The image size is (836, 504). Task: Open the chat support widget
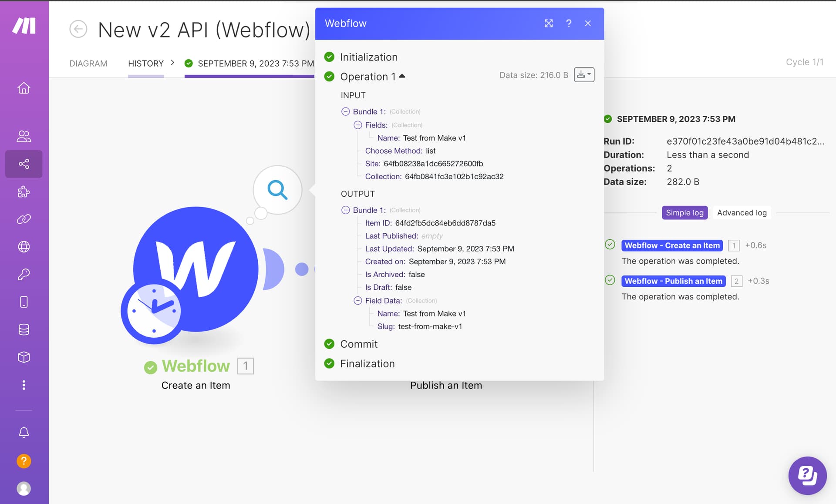[808, 475]
